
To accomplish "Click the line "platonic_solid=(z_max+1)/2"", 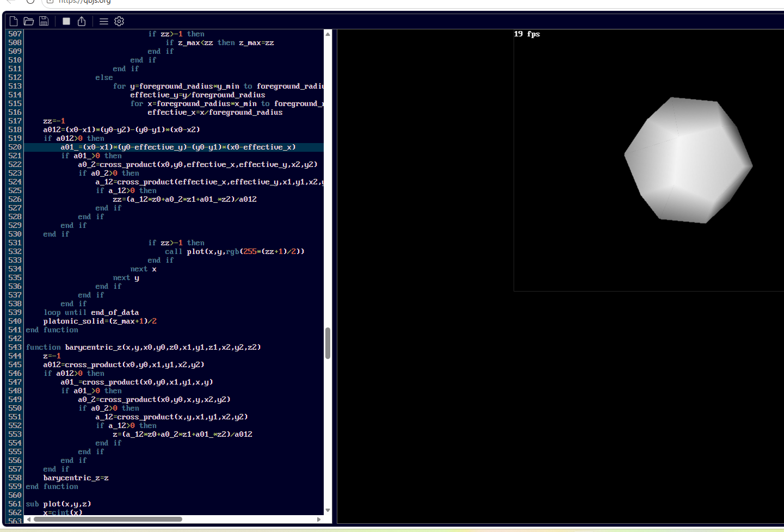I will tap(100, 321).
